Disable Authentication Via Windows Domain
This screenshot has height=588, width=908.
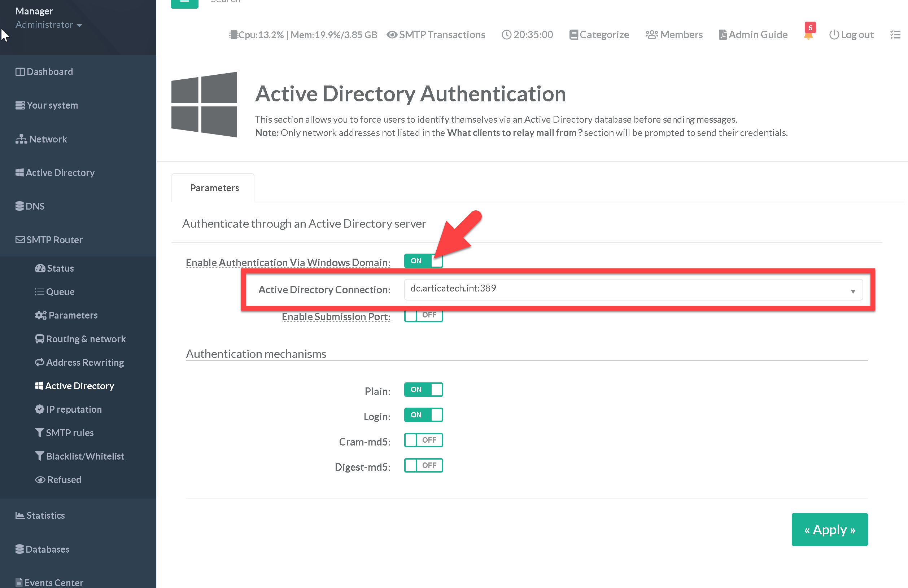coord(423,261)
